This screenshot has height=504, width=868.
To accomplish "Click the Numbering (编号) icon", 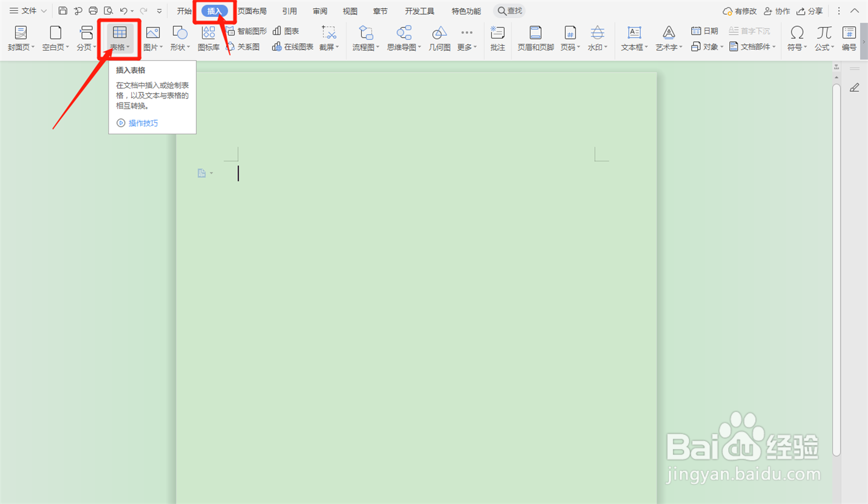I will tap(849, 33).
